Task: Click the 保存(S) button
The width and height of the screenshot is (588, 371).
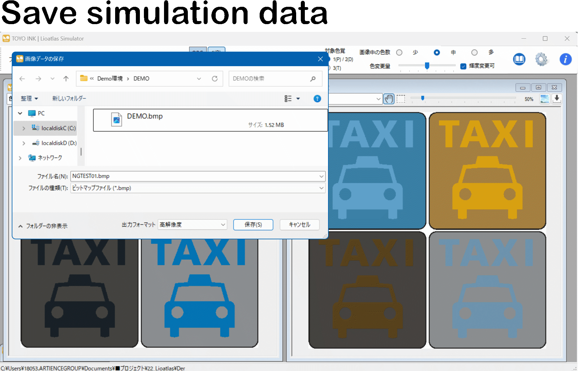Action: click(x=253, y=225)
